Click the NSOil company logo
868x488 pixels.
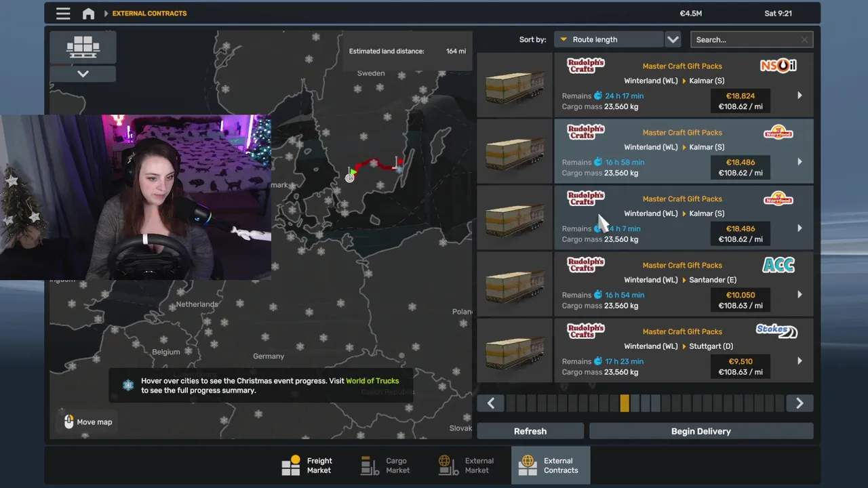coord(778,66)
